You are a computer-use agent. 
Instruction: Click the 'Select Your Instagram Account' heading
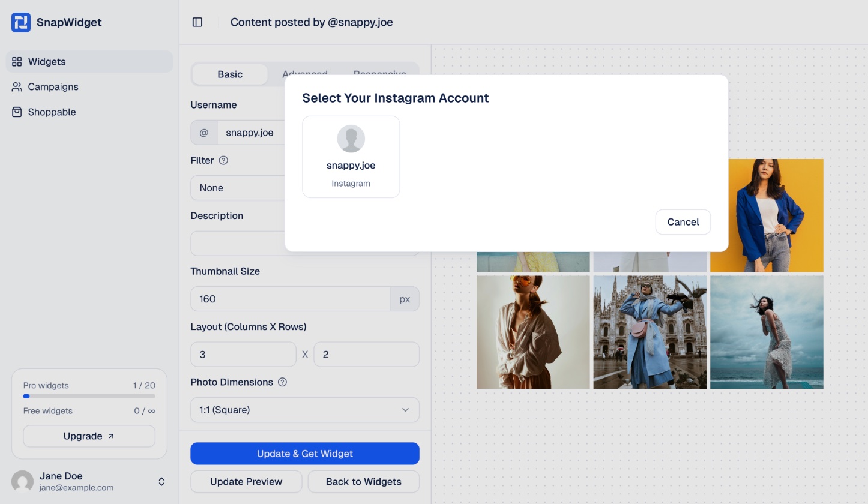click(x=396, y=98)
